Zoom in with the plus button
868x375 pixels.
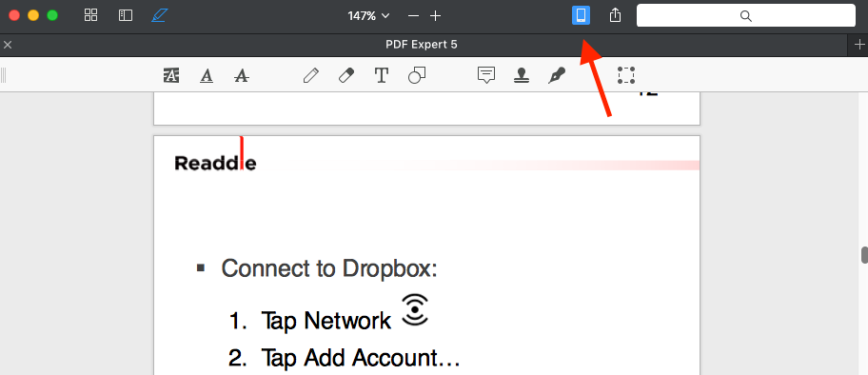436,16
